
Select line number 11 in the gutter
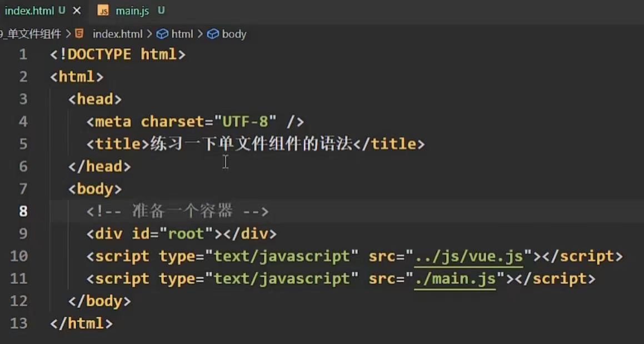click(x=19, y=278)
